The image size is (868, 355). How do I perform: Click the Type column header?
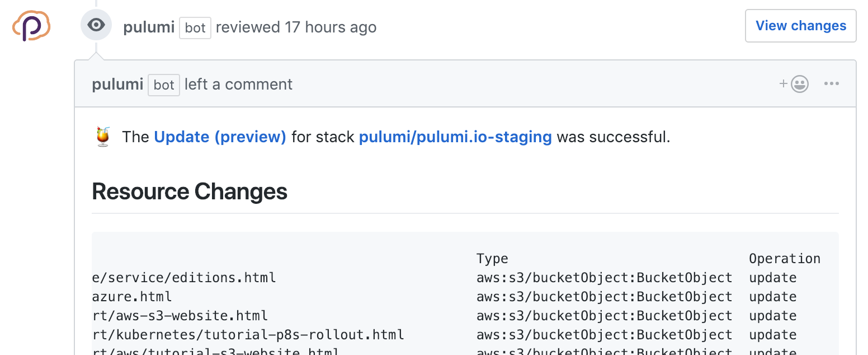tap(492, 258)
